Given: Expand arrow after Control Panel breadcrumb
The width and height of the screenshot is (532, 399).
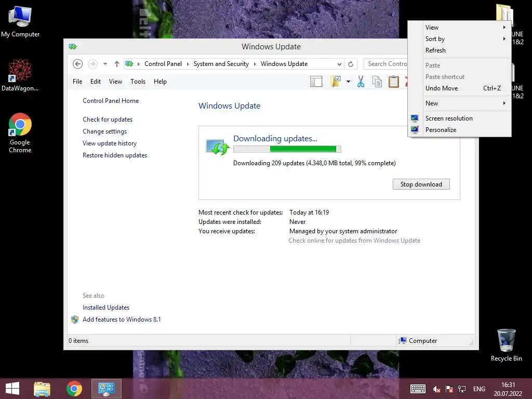Looking at the screenshot, I should click(188, 64).
